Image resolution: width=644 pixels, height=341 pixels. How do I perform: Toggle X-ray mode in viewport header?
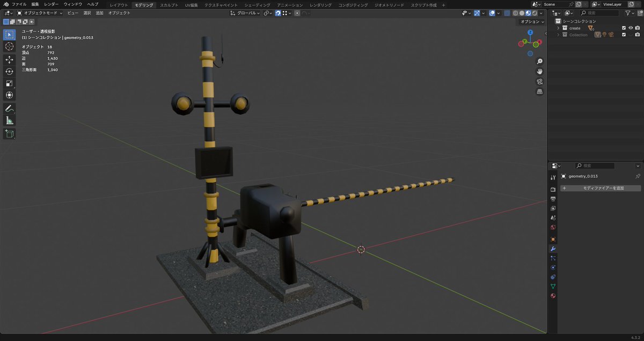click(507, 13)
